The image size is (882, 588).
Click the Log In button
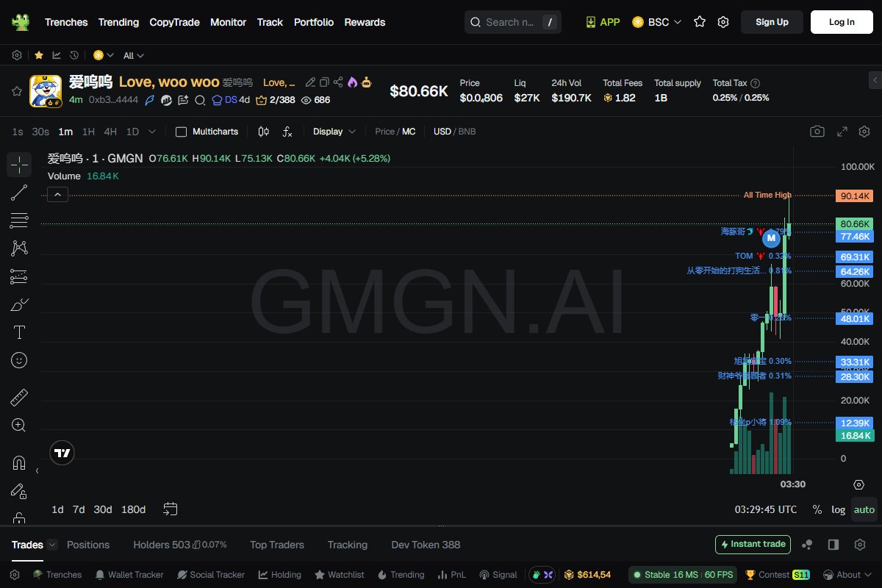842,22
